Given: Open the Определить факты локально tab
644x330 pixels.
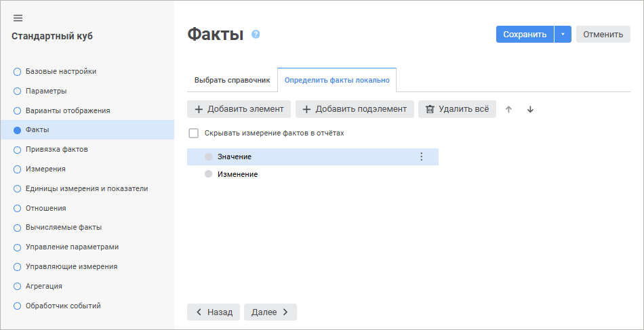Looking at the screenshot, I should 337,80.
